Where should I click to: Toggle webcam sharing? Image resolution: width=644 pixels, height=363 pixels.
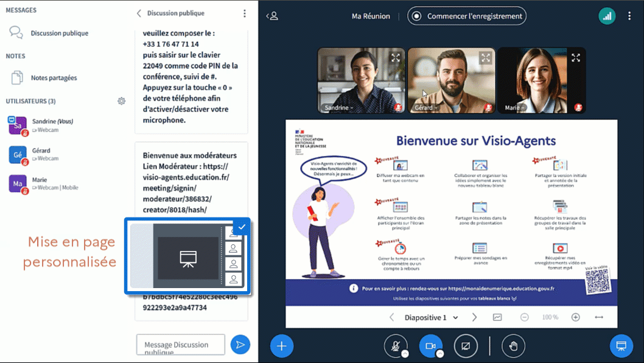tap(430, 346)
